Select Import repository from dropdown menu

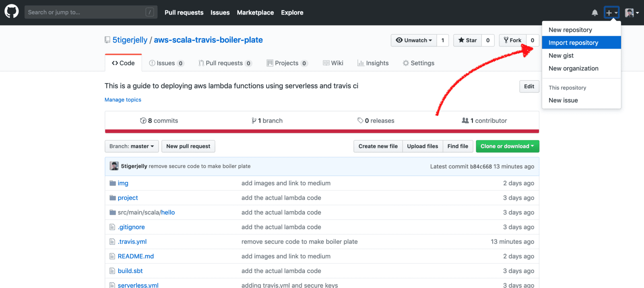[581, 43]
